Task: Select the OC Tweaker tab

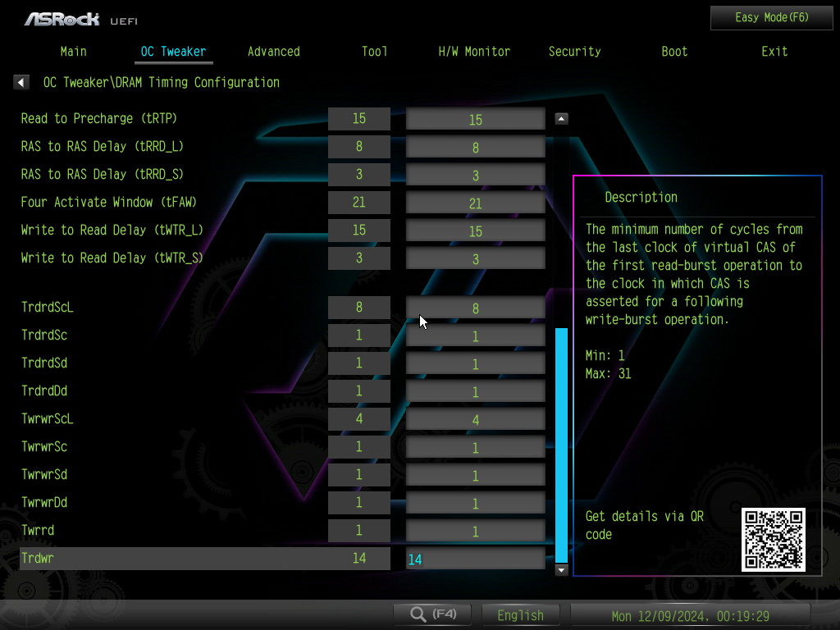Action: (173, 52)
